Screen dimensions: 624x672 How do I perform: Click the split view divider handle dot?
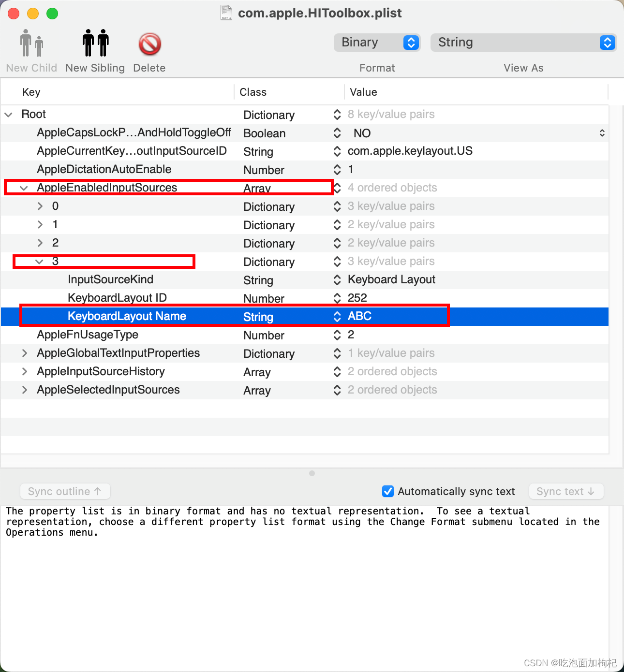click(312, 473)
